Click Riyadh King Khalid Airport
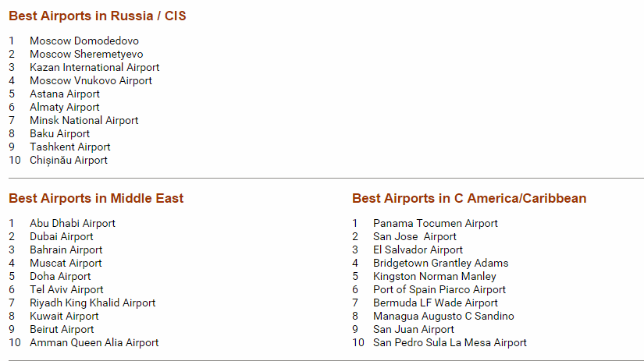This screenshot has height=361, width=644. [92, 303]
